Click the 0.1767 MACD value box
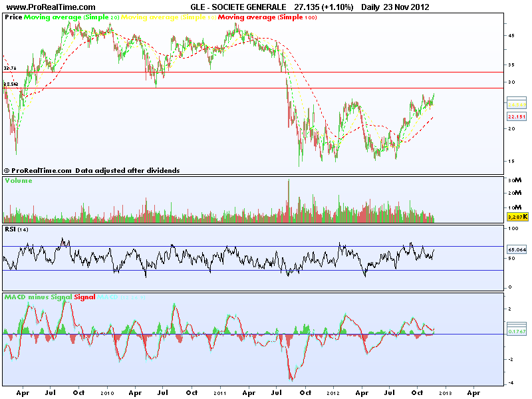This screenshot has height=399, width=532. pyautogui.click(x=517, y=331)
